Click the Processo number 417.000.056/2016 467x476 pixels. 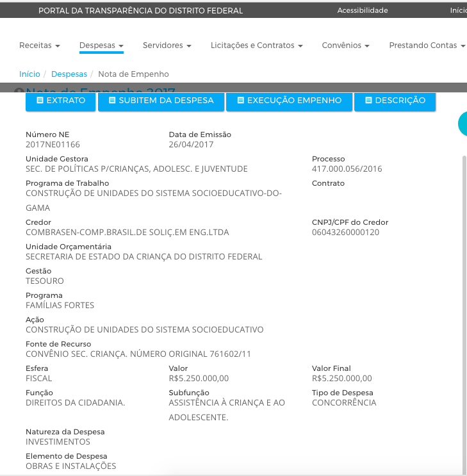click(347, 169)
